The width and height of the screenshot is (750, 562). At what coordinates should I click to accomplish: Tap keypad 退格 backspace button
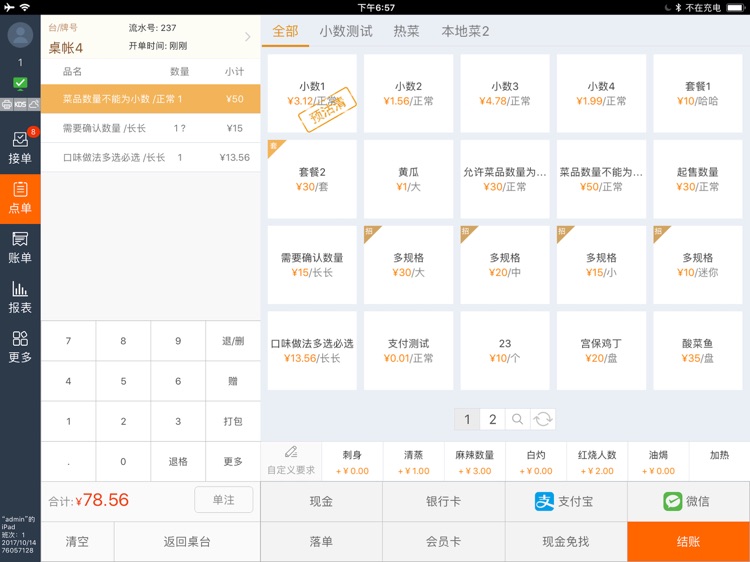click(x=178, y=461)
